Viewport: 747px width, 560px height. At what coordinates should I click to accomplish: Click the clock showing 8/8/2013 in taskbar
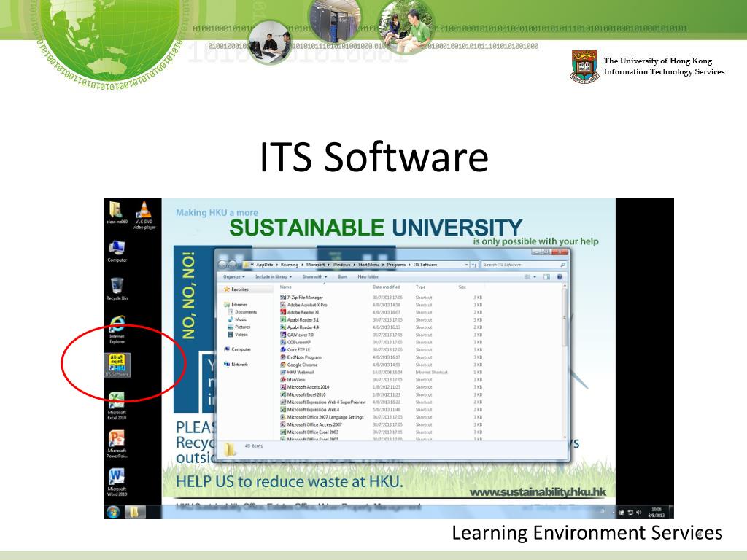657,513
